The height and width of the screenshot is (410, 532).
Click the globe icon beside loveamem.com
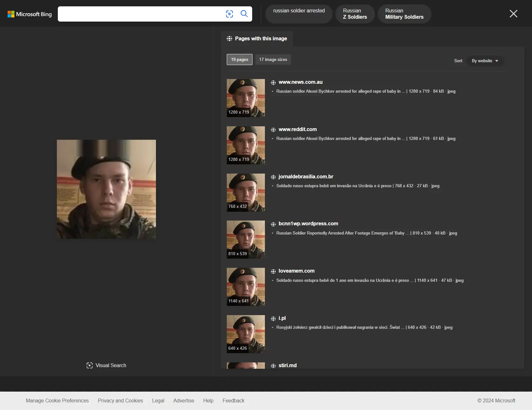pos(273,271)
